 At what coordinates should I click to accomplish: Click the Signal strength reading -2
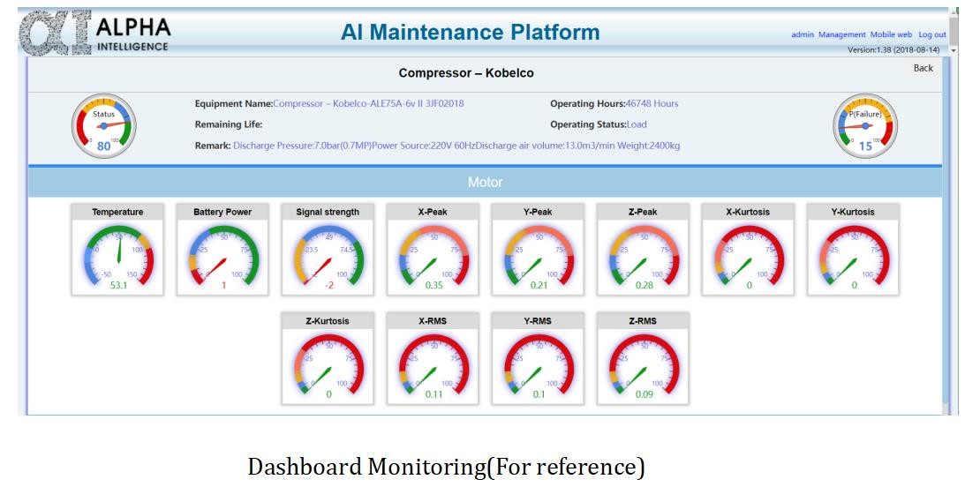pyautogui.click(x=328, y=285)
